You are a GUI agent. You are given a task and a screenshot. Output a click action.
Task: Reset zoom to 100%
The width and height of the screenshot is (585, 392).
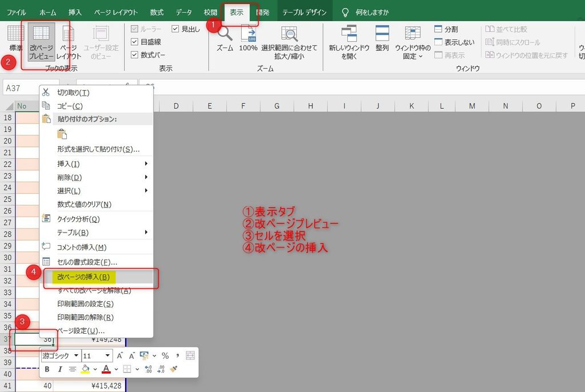248,38
